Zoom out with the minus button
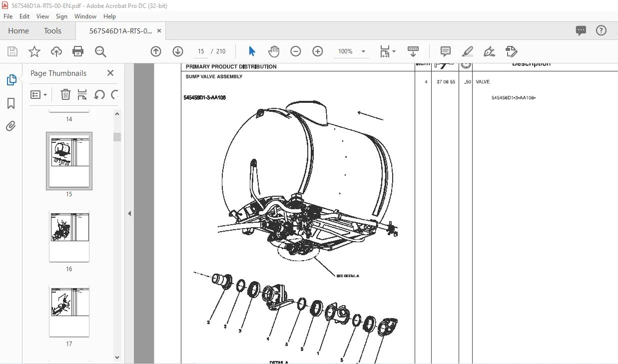This screenshot has height=364, width=618. click(296, 51)
